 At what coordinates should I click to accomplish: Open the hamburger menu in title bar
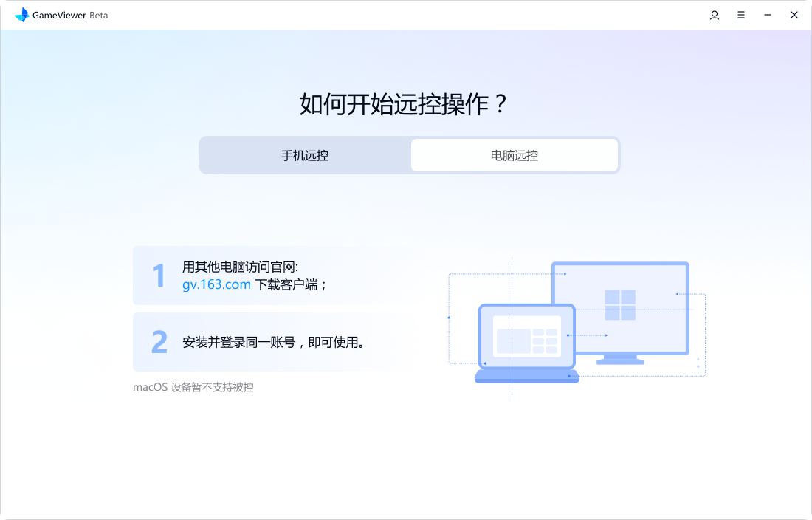[741, 15]
